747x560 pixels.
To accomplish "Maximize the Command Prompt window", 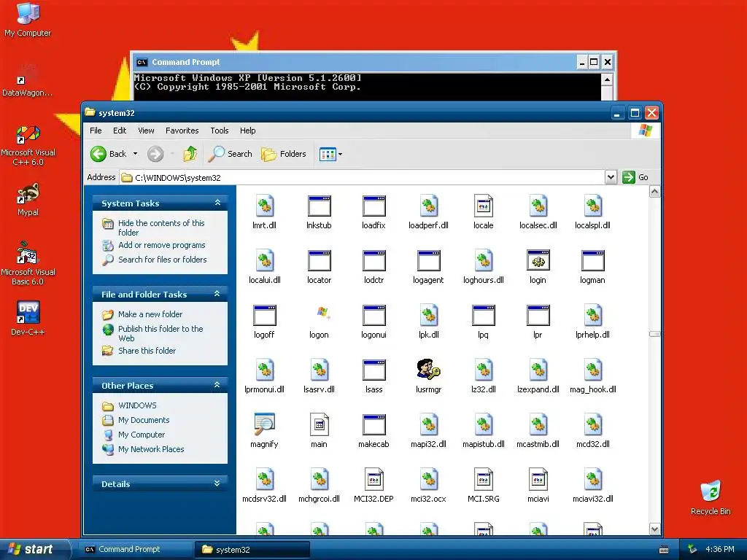I will pyautogui.click(x=594, y=62).
